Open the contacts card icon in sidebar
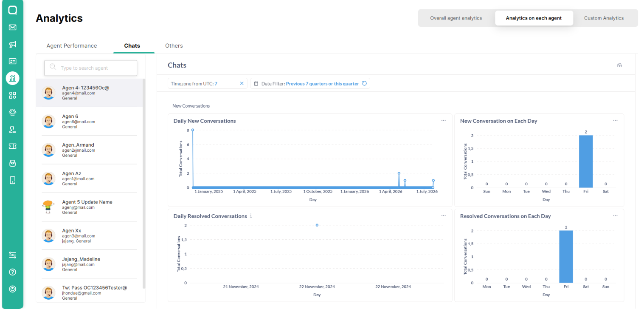644x309 pixels. (12, 61)
